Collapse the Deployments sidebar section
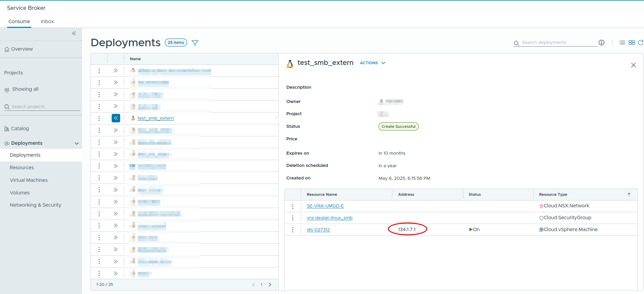The width and height of the screenshot is (644, 294). (x=77, y=143)
